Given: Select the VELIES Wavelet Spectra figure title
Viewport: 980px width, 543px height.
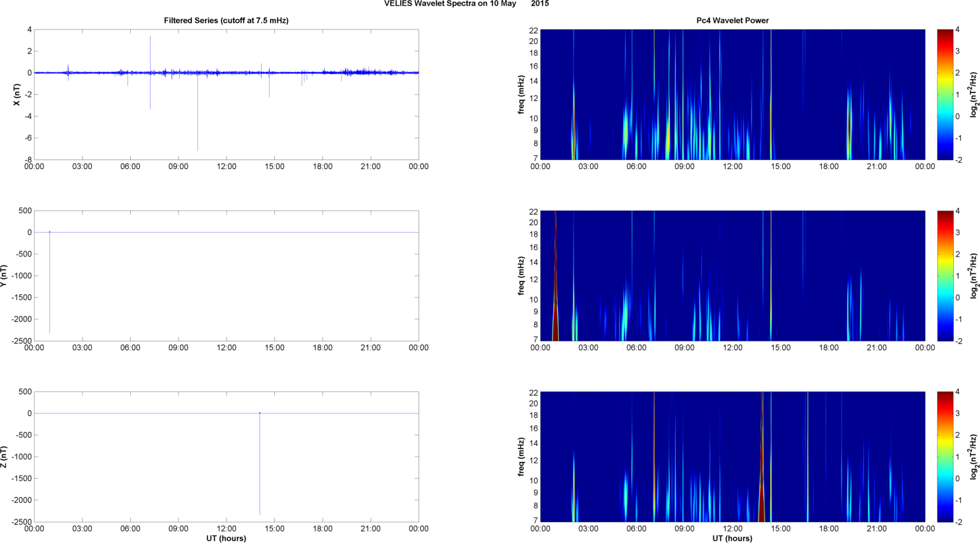Looking at the screenshot, I should tap(466, 4).
